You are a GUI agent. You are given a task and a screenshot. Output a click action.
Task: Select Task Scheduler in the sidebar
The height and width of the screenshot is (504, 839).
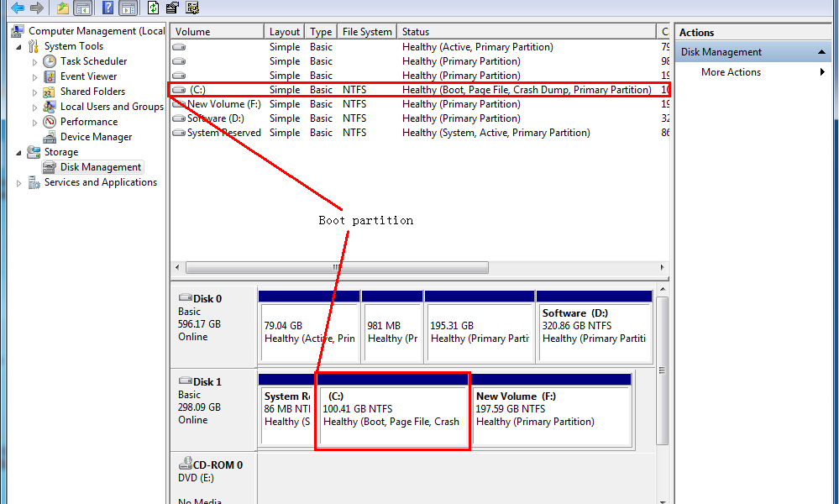tap(91, 61)
